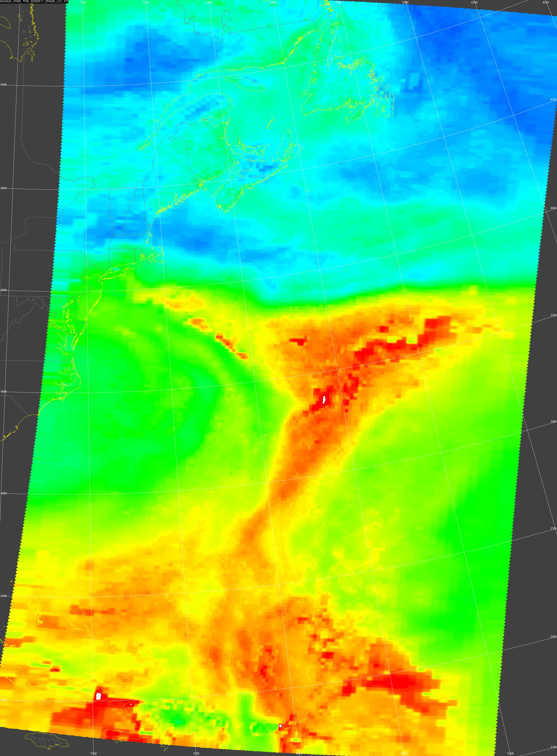Viewport: 557px width, 756px height.
Task: Click the 30N label on the left edge
Action: pos(3,493)
